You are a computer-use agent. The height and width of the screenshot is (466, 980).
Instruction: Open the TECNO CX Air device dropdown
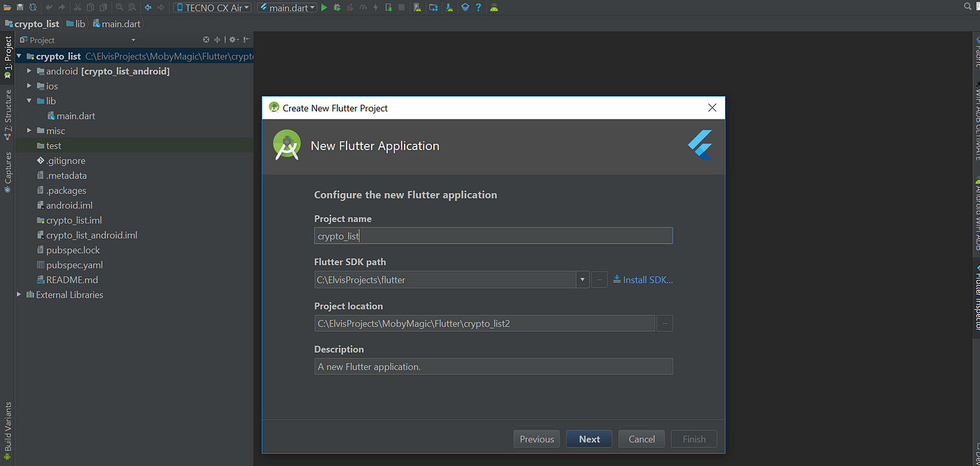pos(213,7)
